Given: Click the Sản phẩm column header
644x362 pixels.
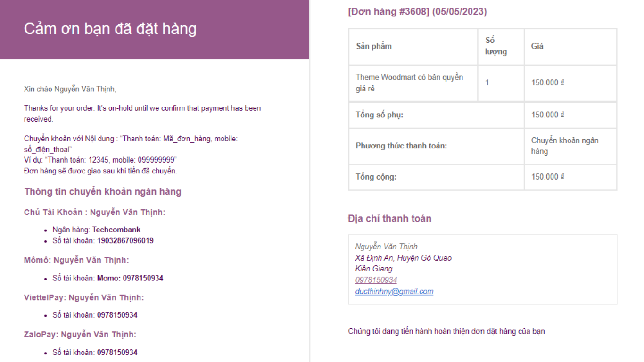Looking at the screenshot, I should tap(374, 46).
